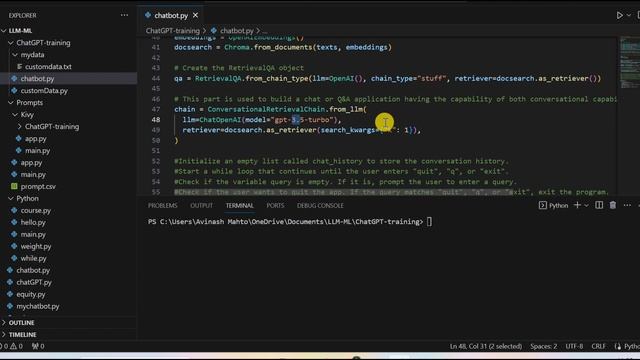Open customData.py file
Screen dimensions: 640x360
tap(44, 91)
